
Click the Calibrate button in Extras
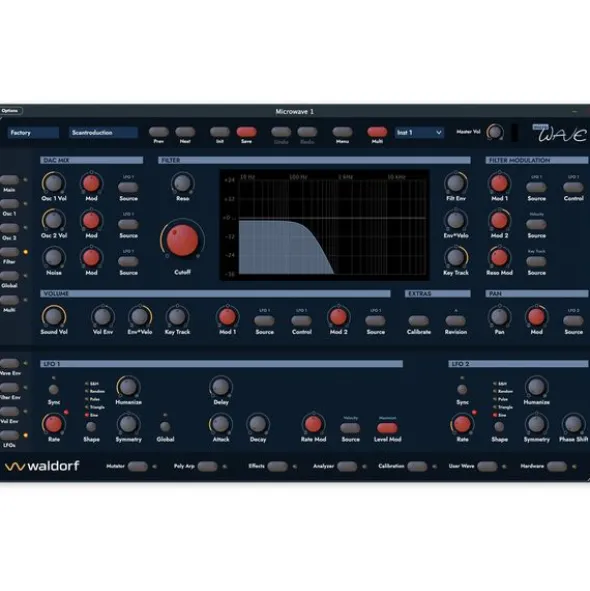[418, 321]
